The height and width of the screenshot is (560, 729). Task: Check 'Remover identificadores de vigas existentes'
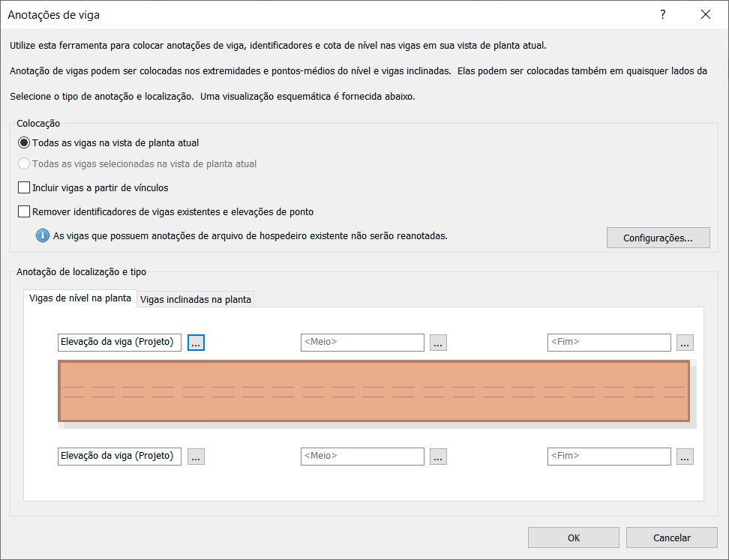coord(25,211)
